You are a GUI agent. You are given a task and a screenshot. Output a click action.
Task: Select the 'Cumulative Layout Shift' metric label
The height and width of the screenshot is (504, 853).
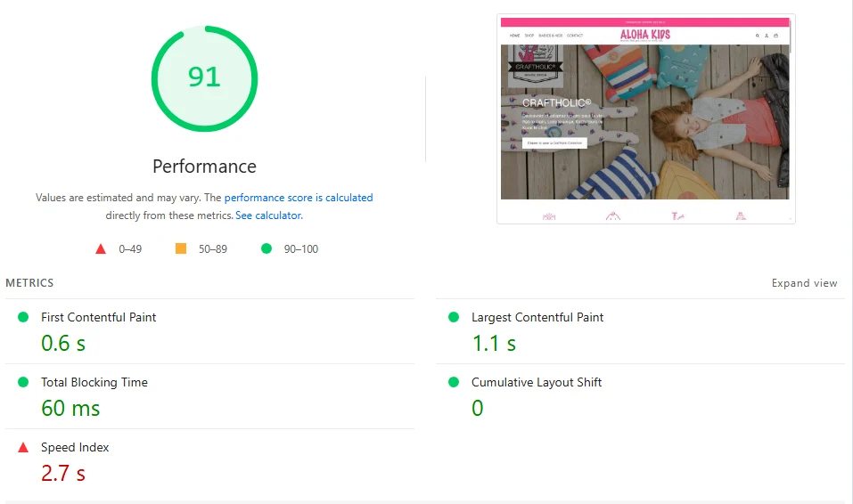click(x=537, y=382)
